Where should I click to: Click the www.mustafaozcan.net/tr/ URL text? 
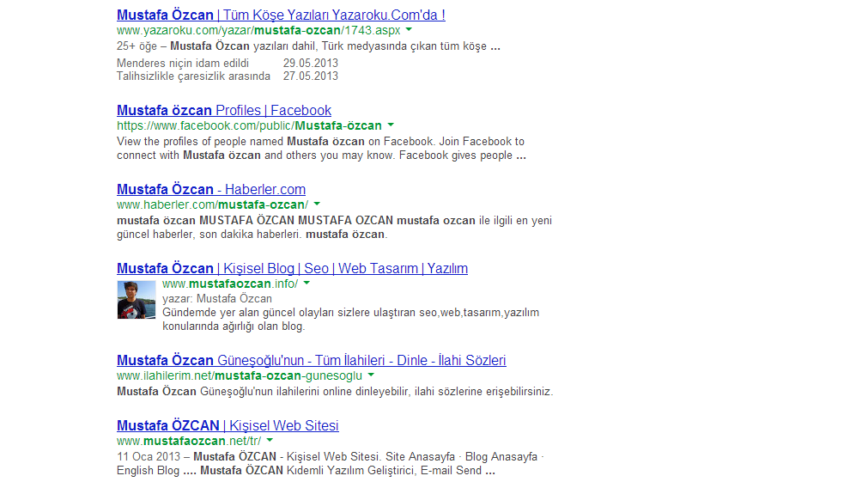coord(189,442)
